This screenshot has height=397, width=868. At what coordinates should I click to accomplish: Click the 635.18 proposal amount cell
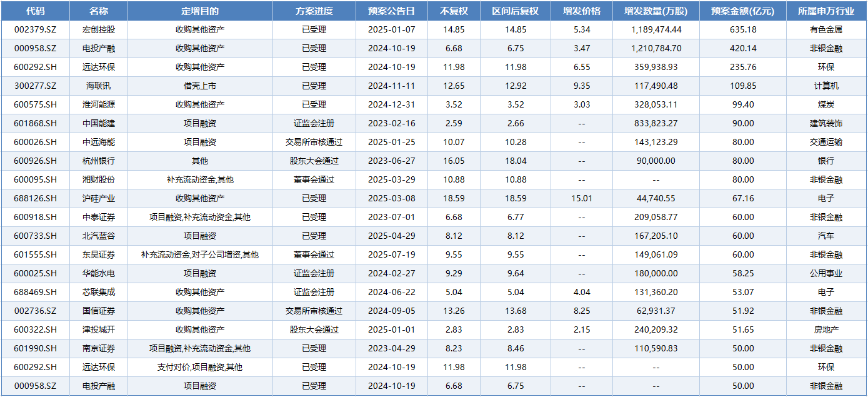click(x=742, y=29)
